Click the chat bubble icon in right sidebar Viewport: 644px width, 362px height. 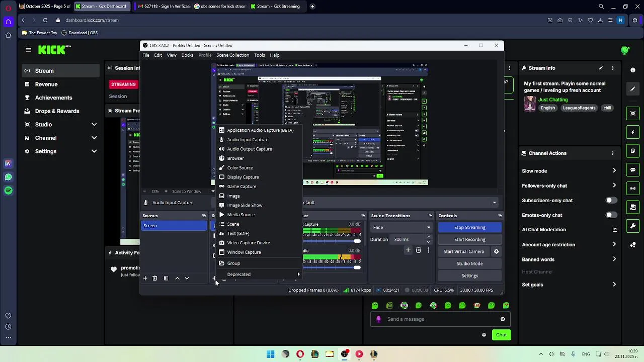[633, 170]
